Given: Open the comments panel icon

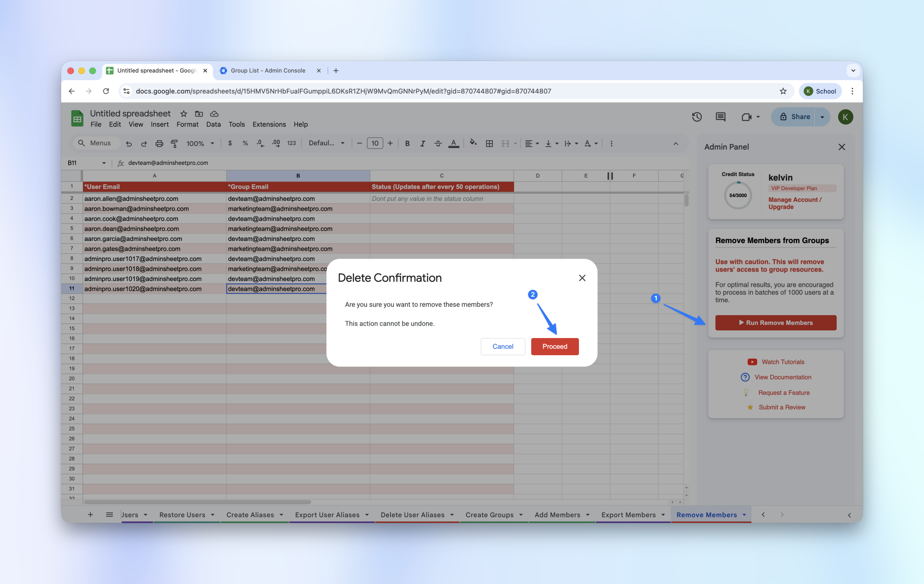Looking at the screenshot, I should [x=720, y=117].
